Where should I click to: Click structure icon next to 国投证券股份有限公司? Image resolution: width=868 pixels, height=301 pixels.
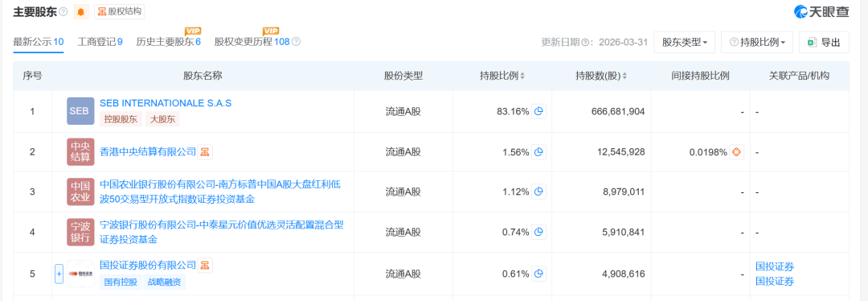point(205,265)
